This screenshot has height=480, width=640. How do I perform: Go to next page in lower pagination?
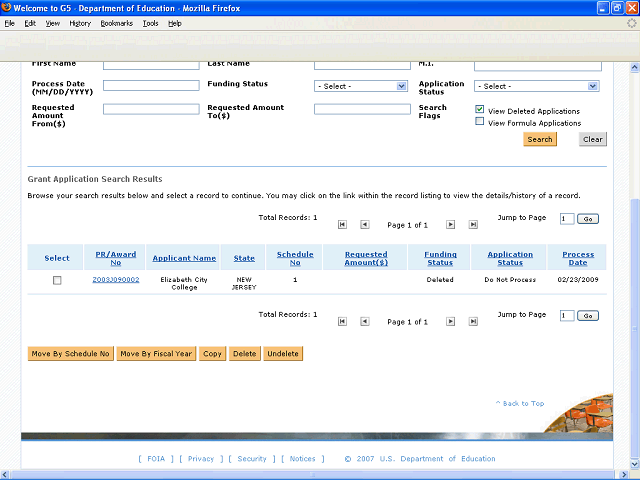(x=450, y=322)
